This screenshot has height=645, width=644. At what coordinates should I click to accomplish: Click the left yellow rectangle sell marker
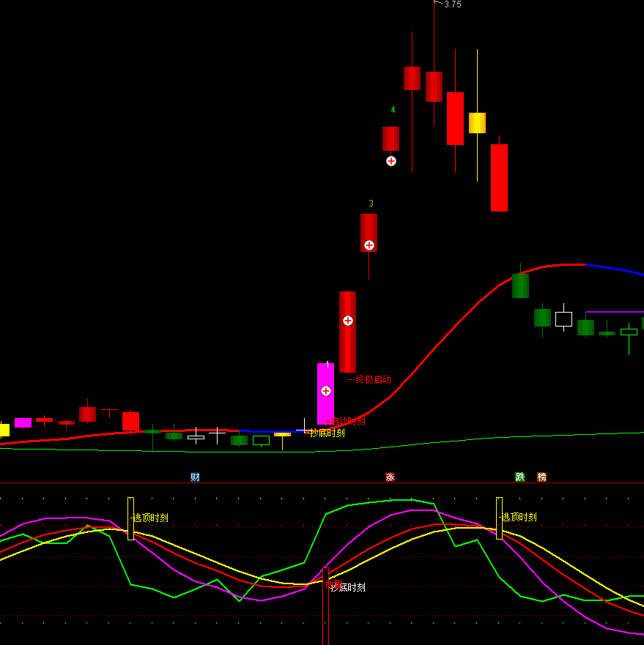coord(130,518)
